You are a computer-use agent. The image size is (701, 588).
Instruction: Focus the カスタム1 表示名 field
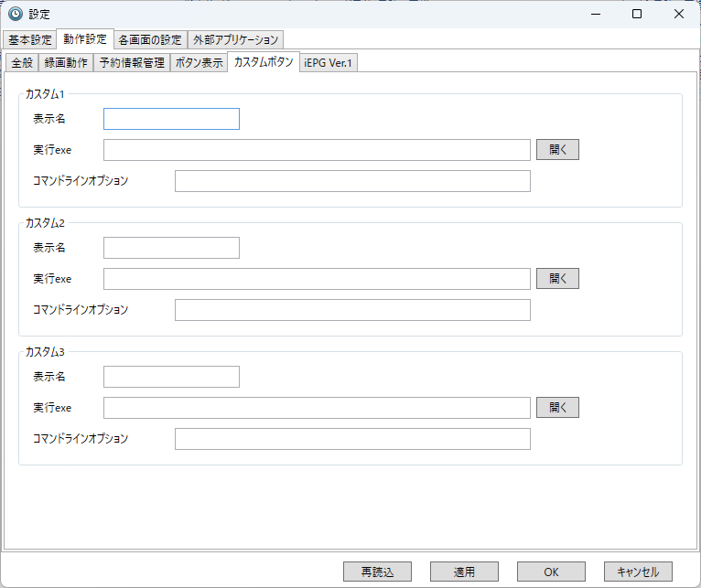(x=171, y=119)
